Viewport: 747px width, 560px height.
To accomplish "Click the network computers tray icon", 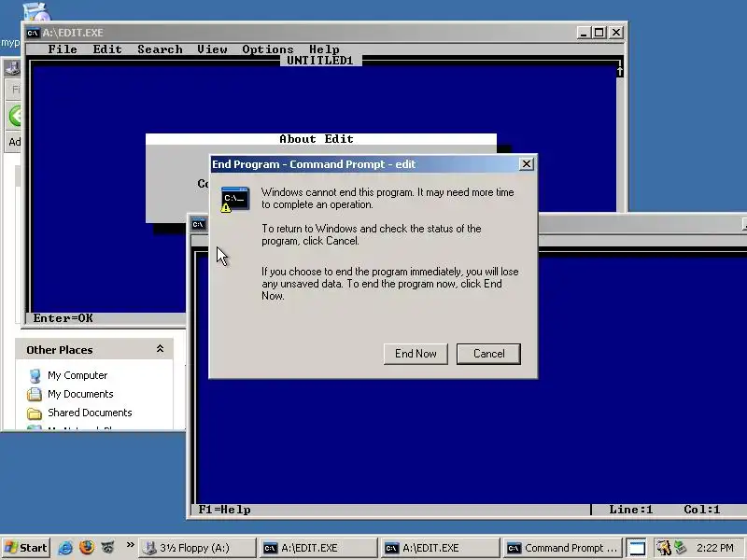I will (681, 548).
